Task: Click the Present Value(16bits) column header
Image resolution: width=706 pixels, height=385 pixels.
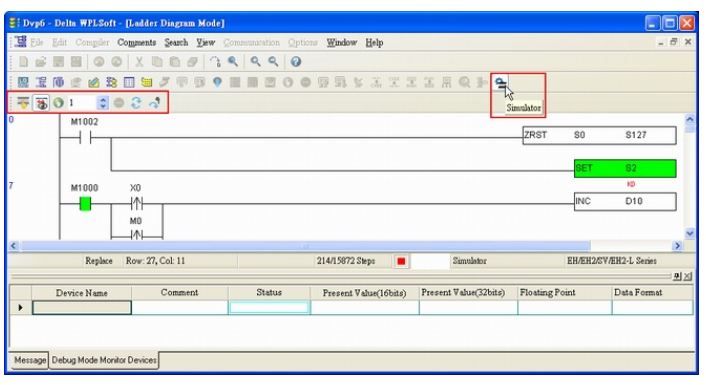Action: pyautogui.click(x=364, y=293)
